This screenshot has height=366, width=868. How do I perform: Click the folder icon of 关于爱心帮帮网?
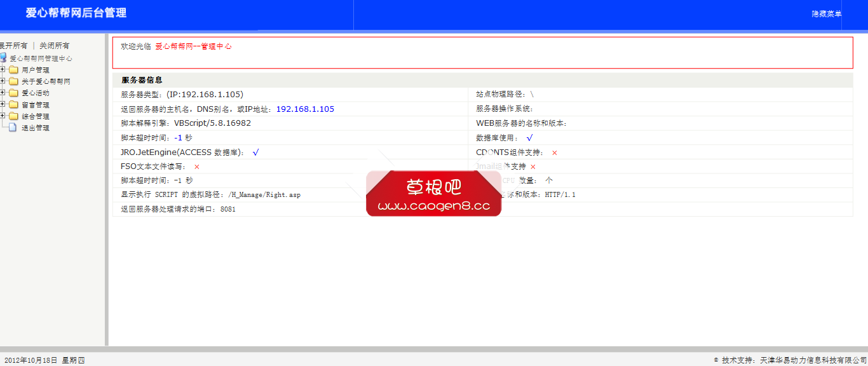14,81
